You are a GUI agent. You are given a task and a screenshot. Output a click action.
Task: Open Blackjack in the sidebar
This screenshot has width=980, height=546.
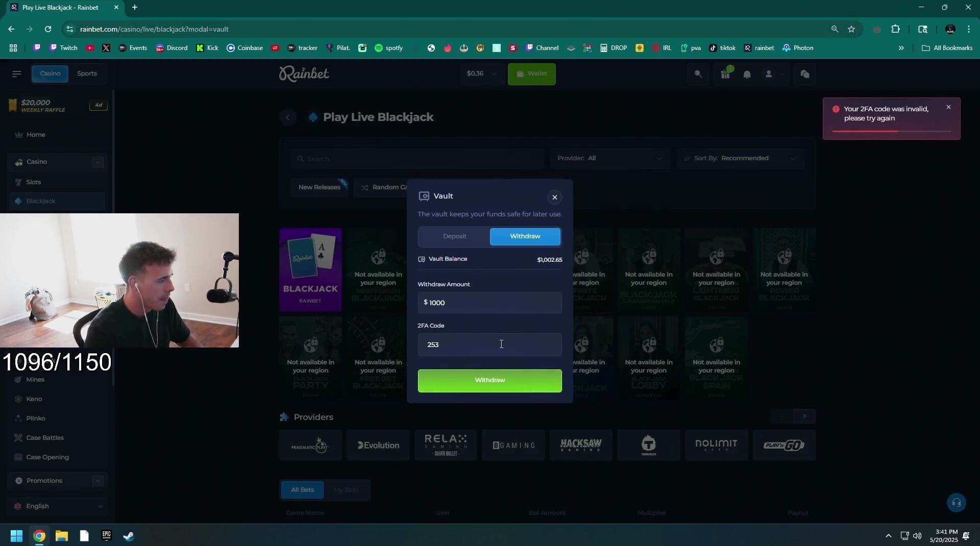point(56,201)
